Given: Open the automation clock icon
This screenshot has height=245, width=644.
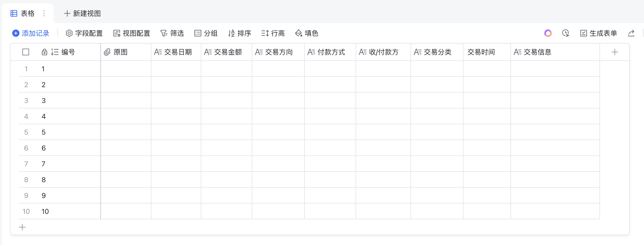Looking at the screenshot, I should [x=566, y=33].
